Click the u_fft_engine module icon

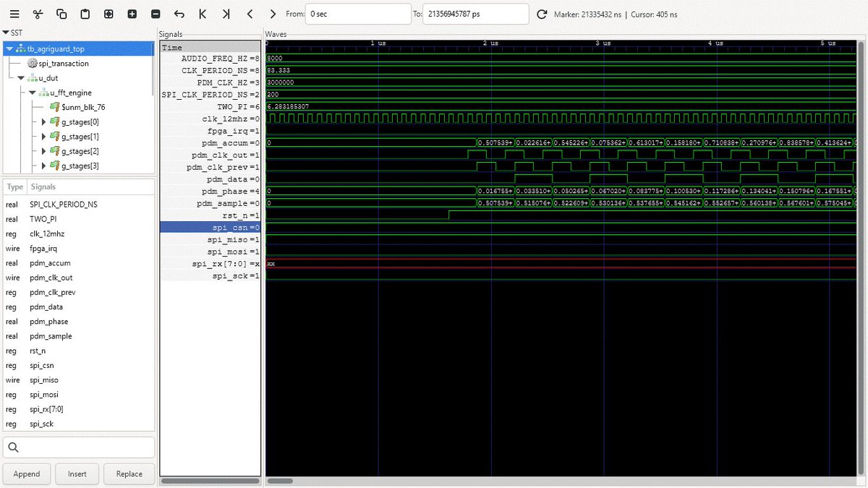pyautogui.click(x=44, y=93)
